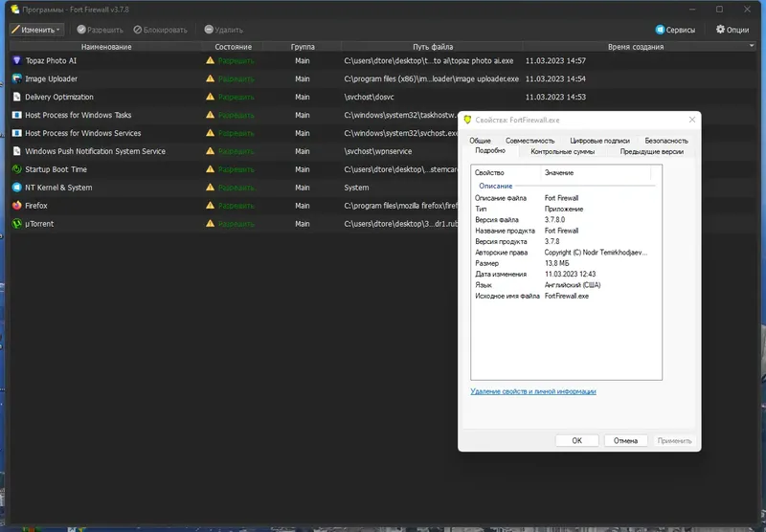Viewport: 766px width, 532px height.
Task: Click the Image Uploader row icon
Action: pos(16,78)
